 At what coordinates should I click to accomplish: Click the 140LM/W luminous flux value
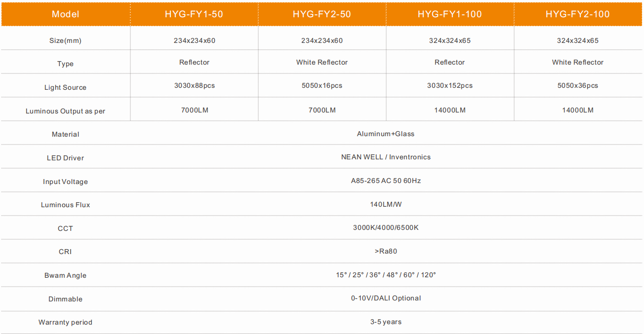(385, 204)
